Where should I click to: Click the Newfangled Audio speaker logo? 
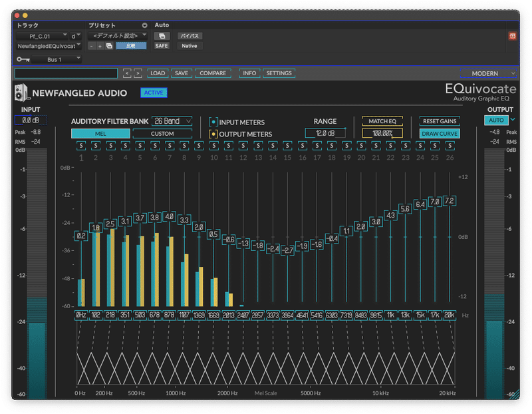tap(22, 93)
